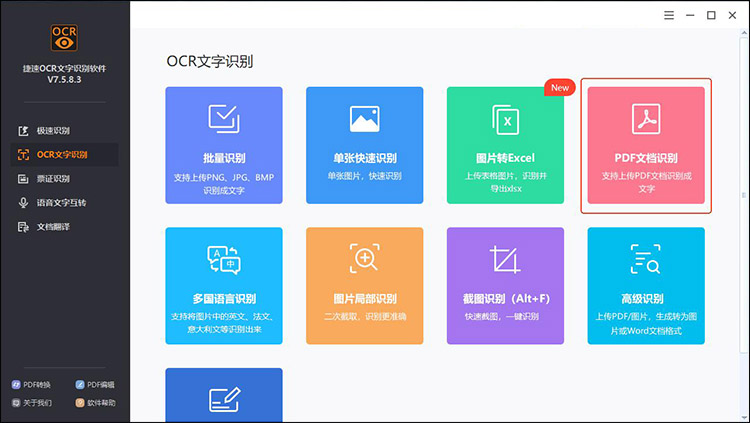Maximize the application window
The width and height of the screenshot is (750, 423).
point(711,15)
